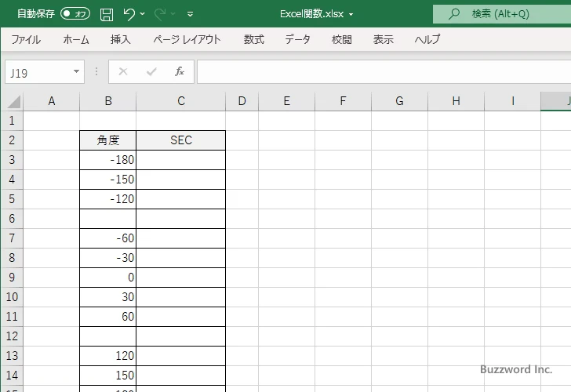Select row 1 header
Viewport: 571px width, 392px height.
pos(12,121)
